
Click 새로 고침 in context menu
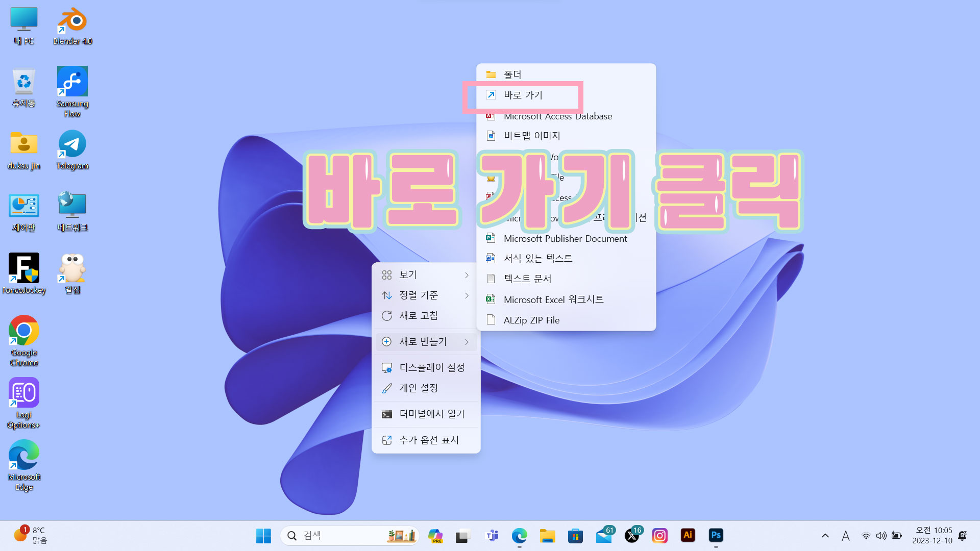point(419,316)
